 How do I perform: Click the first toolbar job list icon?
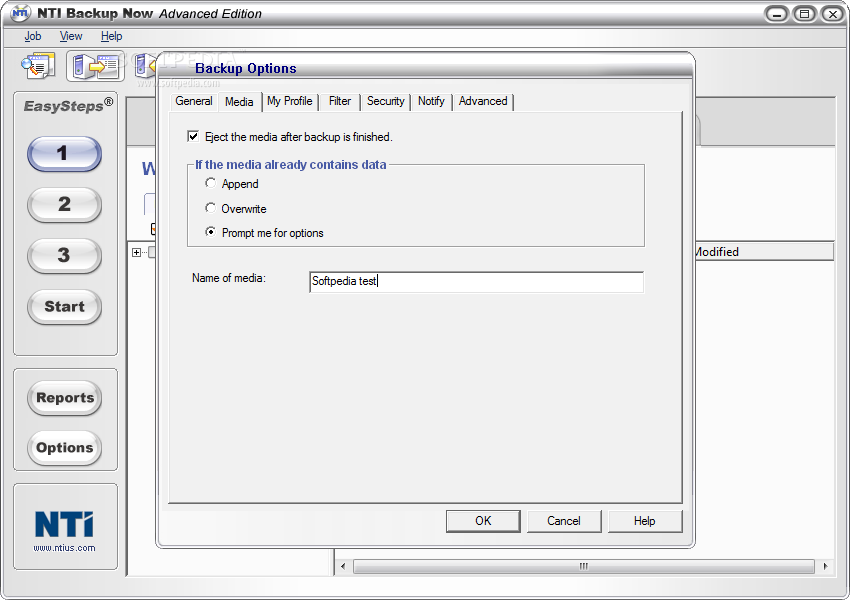(x=38, y=66)
